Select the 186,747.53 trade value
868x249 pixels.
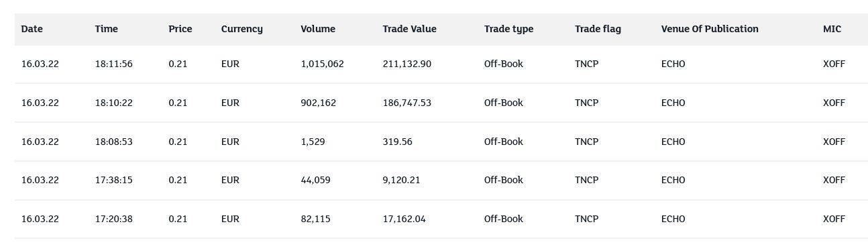pyautogui.click(x=407, y=103)
